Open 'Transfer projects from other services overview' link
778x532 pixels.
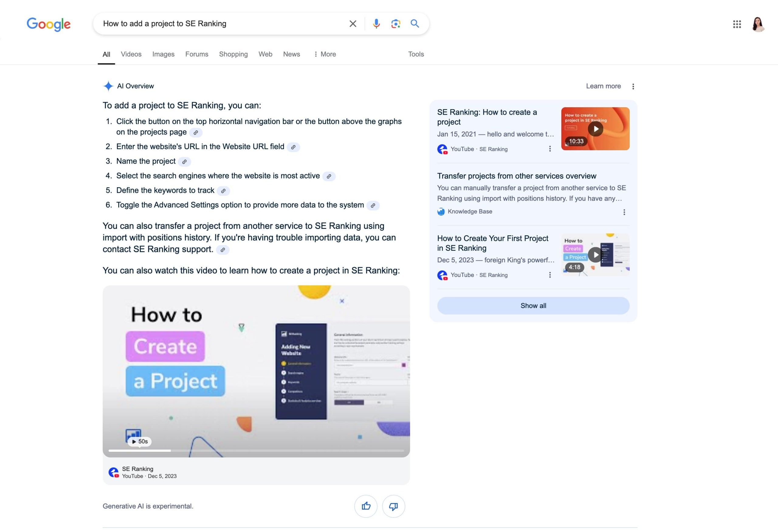pos(517,176)
